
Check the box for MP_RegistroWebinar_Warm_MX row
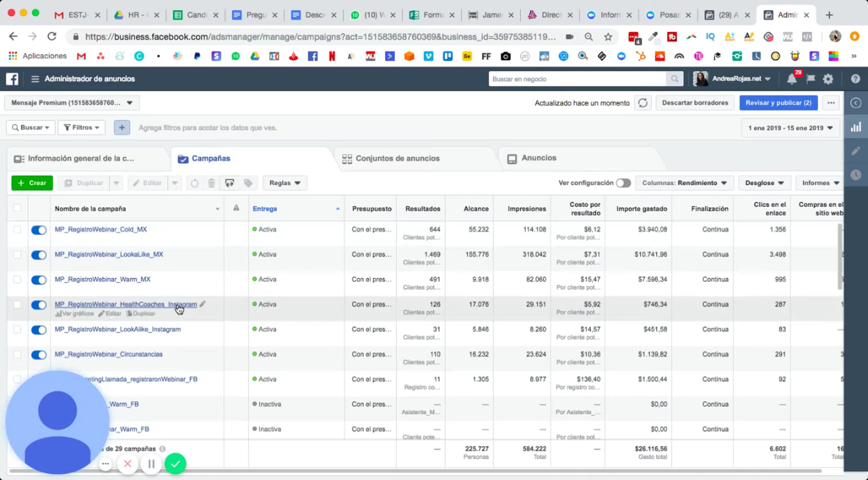click(17, 279)
